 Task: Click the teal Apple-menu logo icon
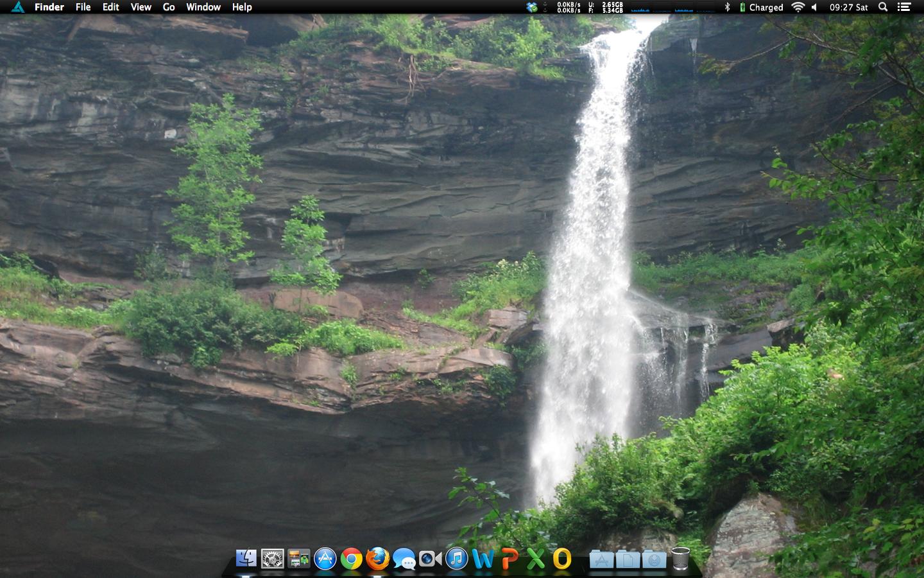click(x=18, y=7)
